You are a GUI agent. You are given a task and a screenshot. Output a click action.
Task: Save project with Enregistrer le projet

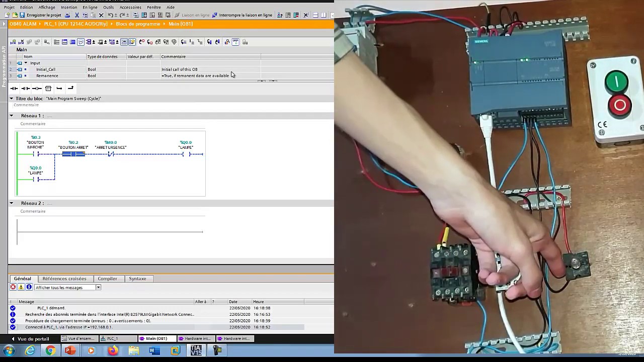click(40, 15)
